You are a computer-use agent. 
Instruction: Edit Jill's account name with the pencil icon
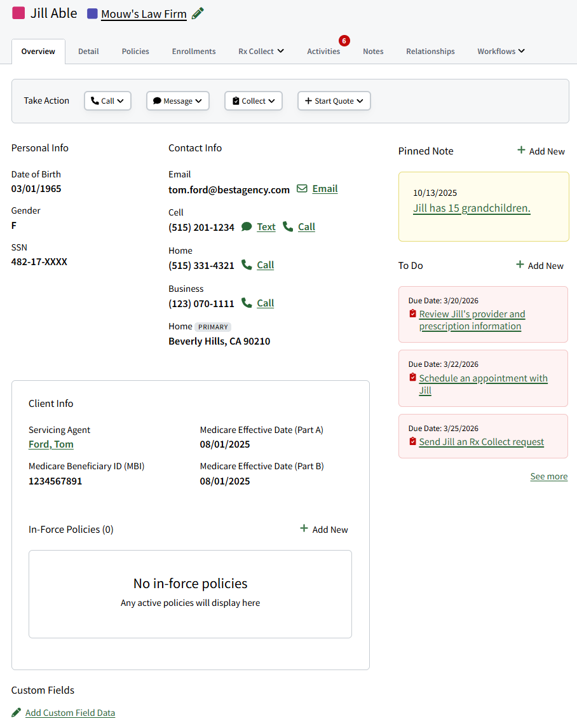(197, 13)
